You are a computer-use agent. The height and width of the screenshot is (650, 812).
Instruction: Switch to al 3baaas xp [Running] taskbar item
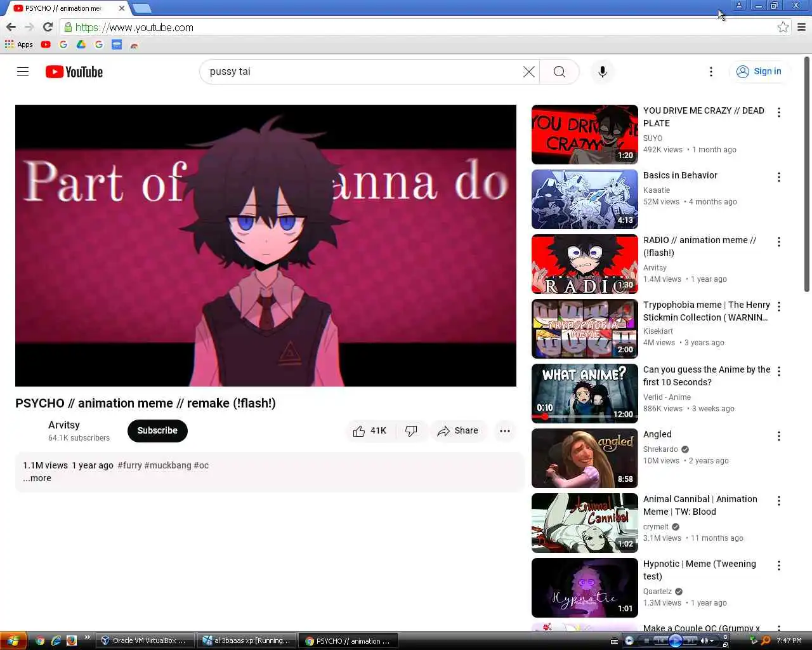click(x=246, y=641)
